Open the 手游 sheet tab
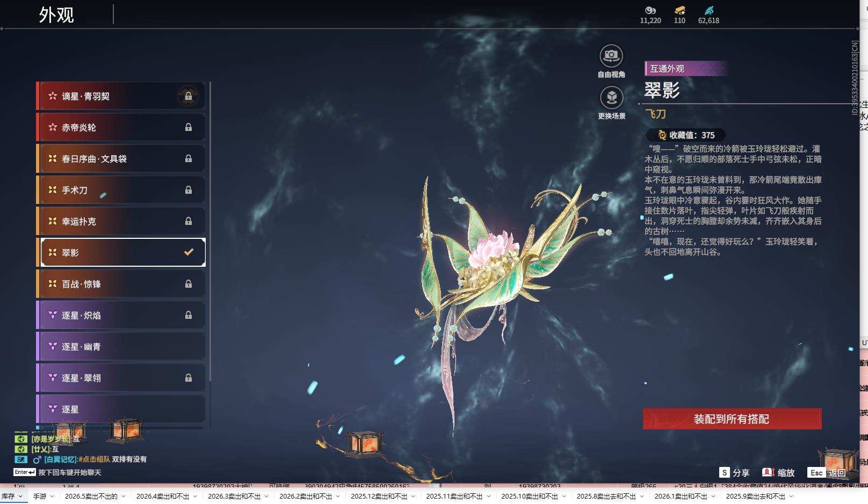 40,496
